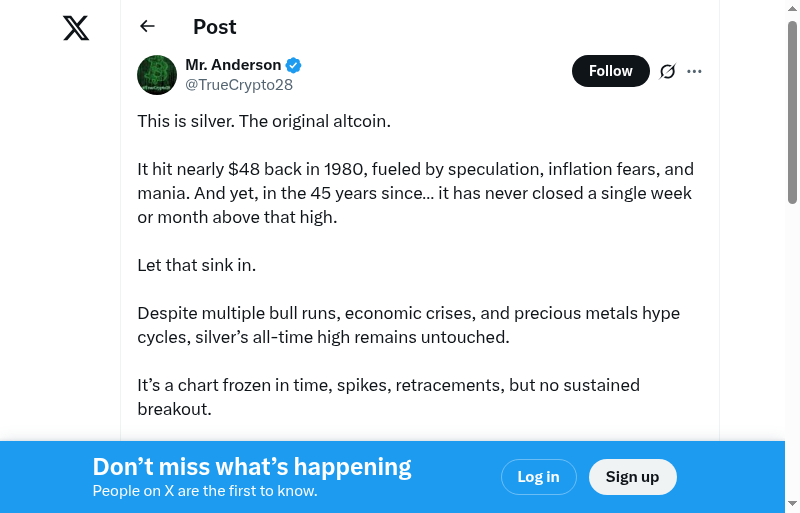Click the X logo to go home
800x513 pixels.
click(x=76, y=28)
